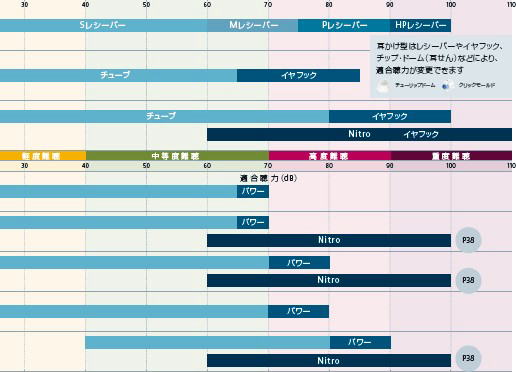Select the HPレシーバー bar segment
Image resolution: width=516 pixels, height=372 pixels.
click(x=420, y=25)
